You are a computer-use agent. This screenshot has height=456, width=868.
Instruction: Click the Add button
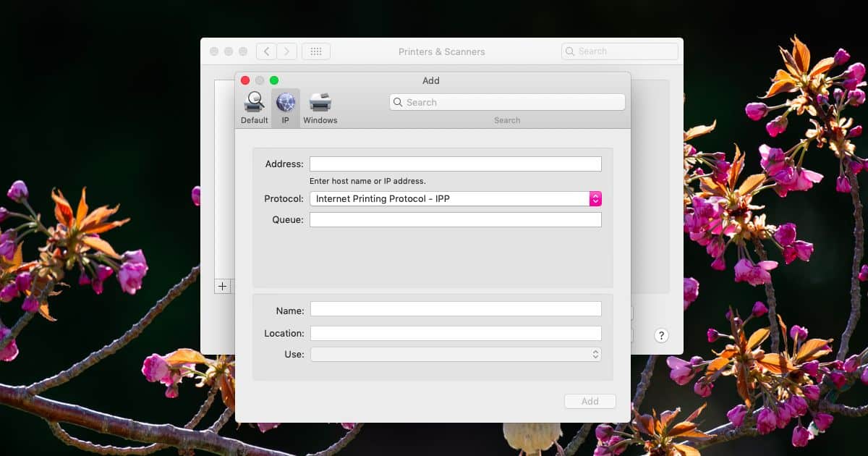click(x=590, y=401)
